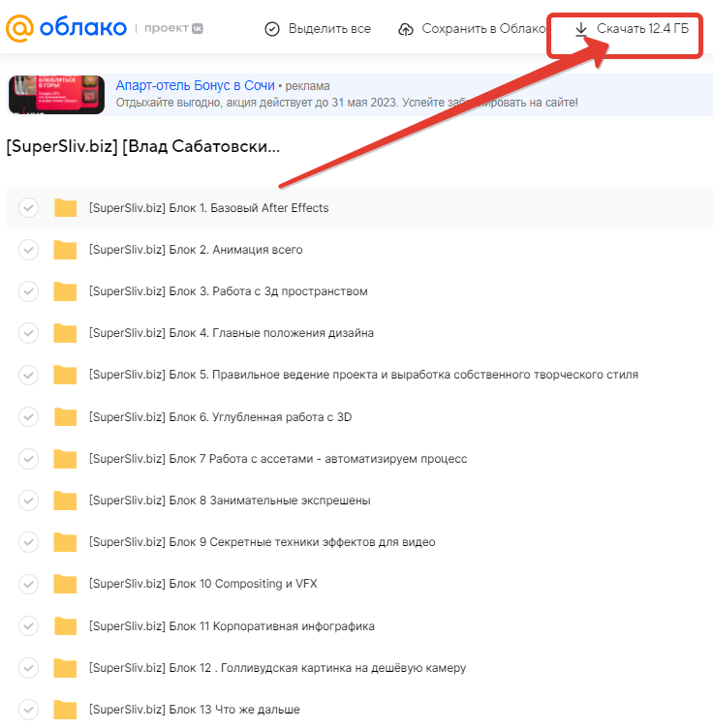Click the Выделить все label
The height and width of the screenshot is (728, 713).
329,29
